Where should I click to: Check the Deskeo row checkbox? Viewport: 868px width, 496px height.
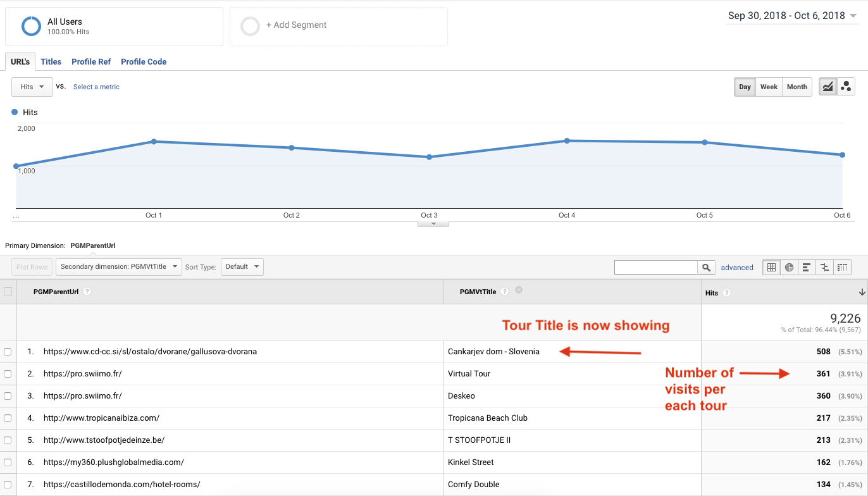click(x=8, y=396)
